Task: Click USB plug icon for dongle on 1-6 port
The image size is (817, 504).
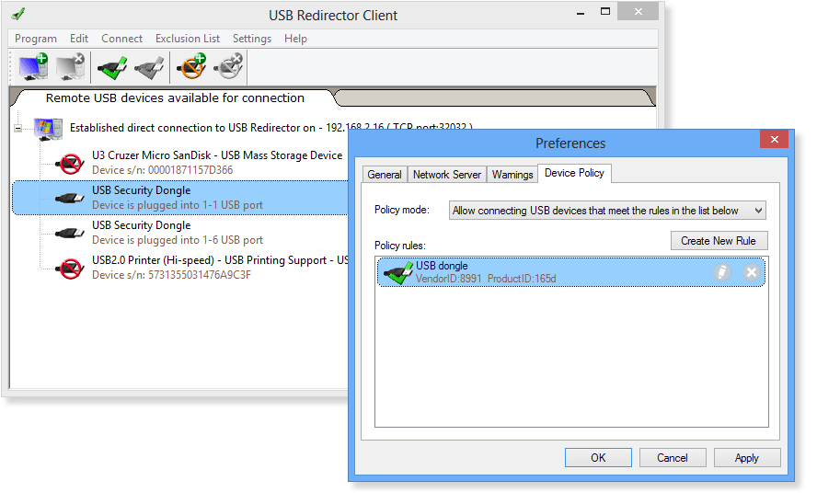Action: click(x=70, y=233)
